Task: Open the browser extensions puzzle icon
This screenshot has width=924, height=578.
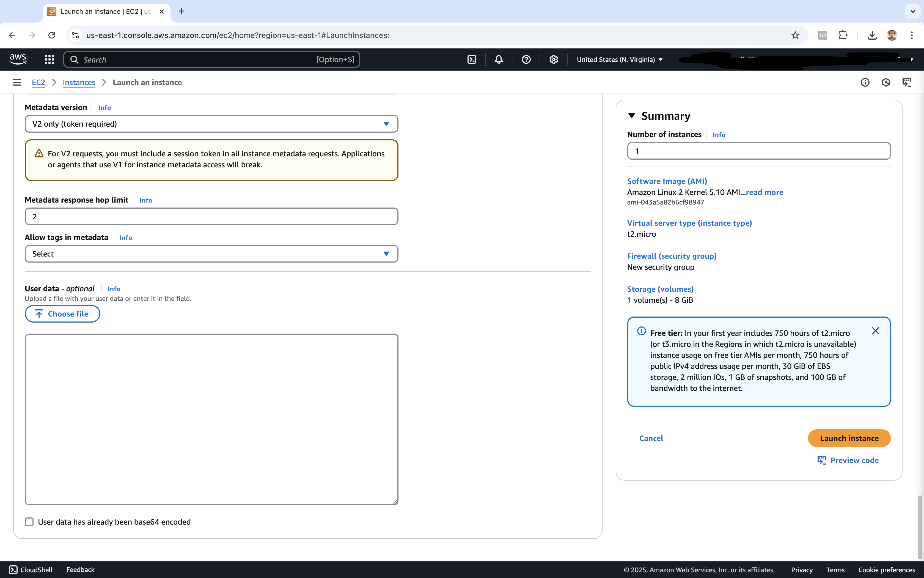Action: point(843,35)
